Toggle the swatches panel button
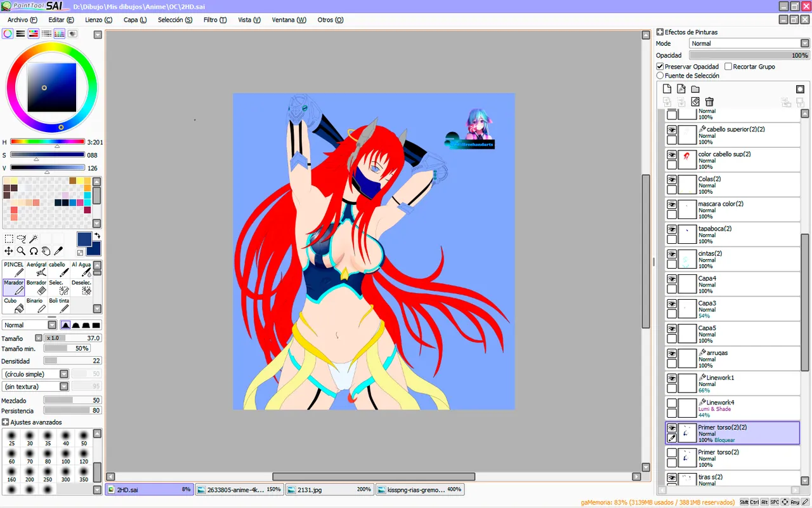812x508 pixels. pos(59,34)
